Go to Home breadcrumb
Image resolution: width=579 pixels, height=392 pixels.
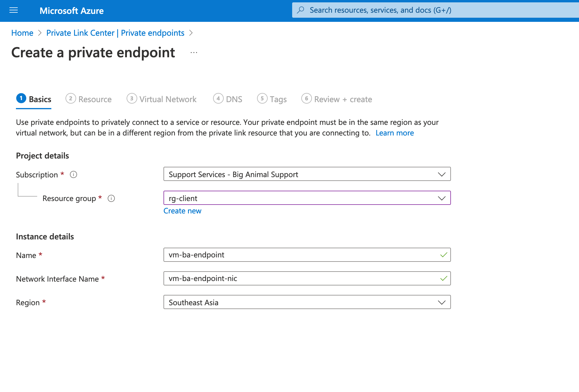[x=22, y=33]
